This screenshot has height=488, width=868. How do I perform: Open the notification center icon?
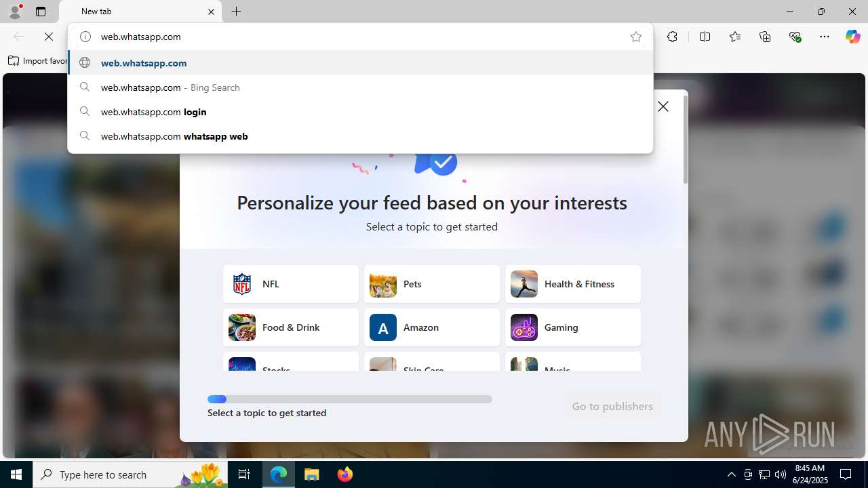coord(846,474)
